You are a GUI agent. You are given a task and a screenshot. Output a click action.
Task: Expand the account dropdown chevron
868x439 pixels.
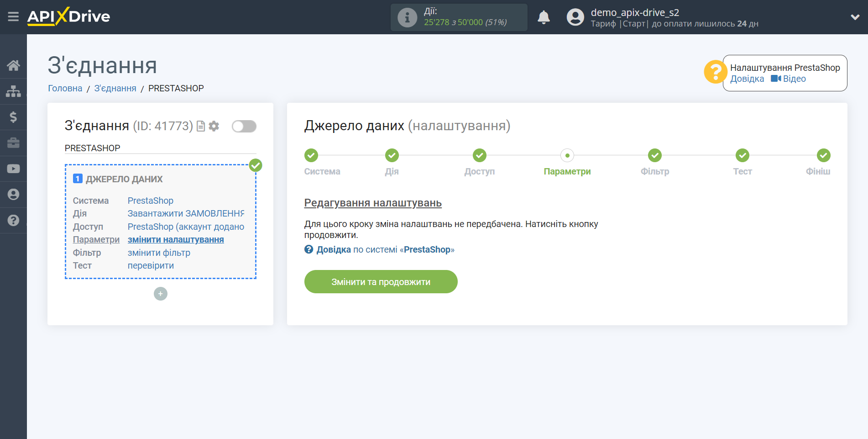(x=855, y=17)
